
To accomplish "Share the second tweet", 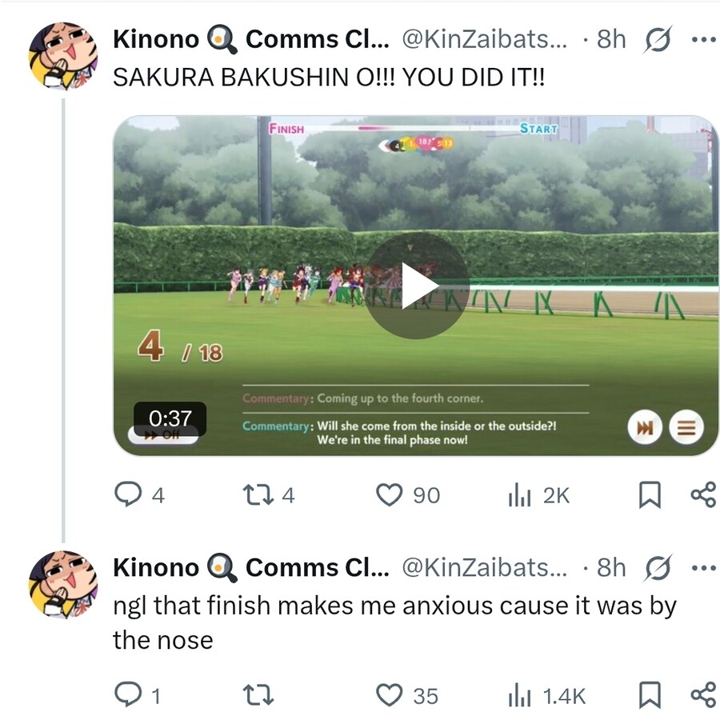I will [x=704, y=695].
